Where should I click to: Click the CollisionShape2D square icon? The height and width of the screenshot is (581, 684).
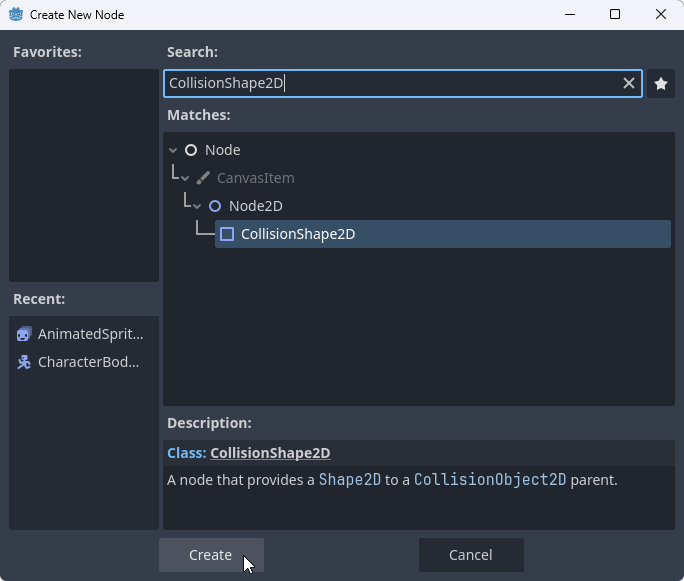[227, 234]
